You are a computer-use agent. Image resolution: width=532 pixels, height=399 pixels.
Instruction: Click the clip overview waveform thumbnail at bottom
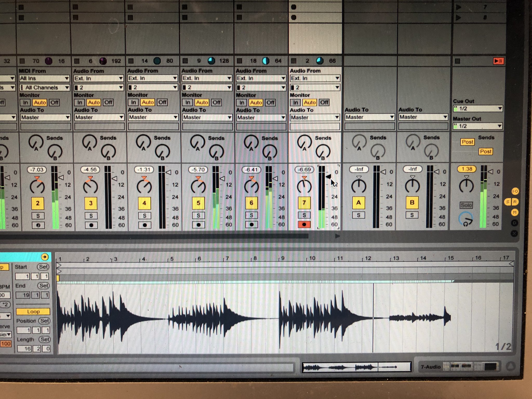(x=356, y=367)
